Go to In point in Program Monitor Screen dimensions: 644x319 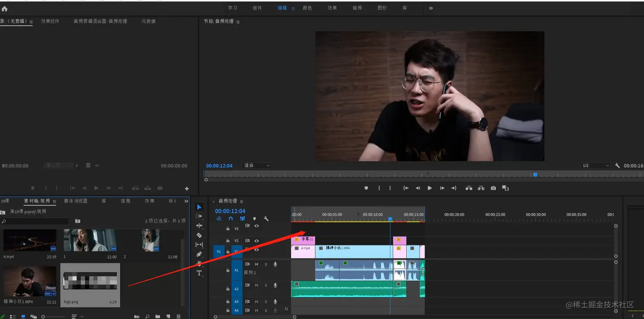(406, 188)
